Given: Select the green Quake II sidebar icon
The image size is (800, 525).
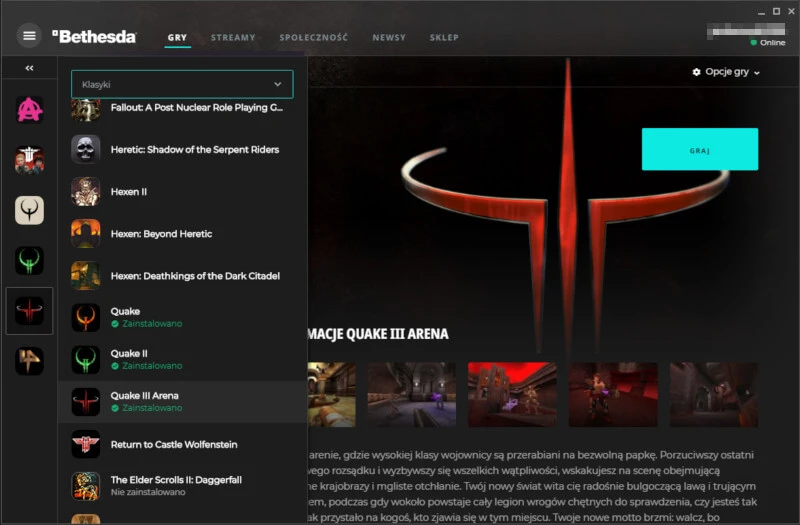Looking at the screenshot, I should pyautogui.click(x=30, y=260).
